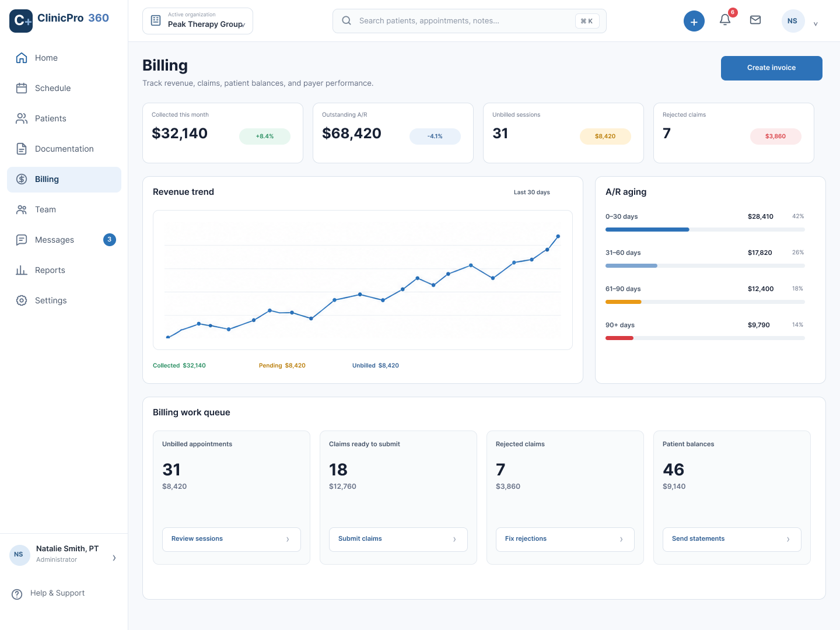840x630 pixels.
Task: Click the Reports bar chart icon
Action: (22, 270)
